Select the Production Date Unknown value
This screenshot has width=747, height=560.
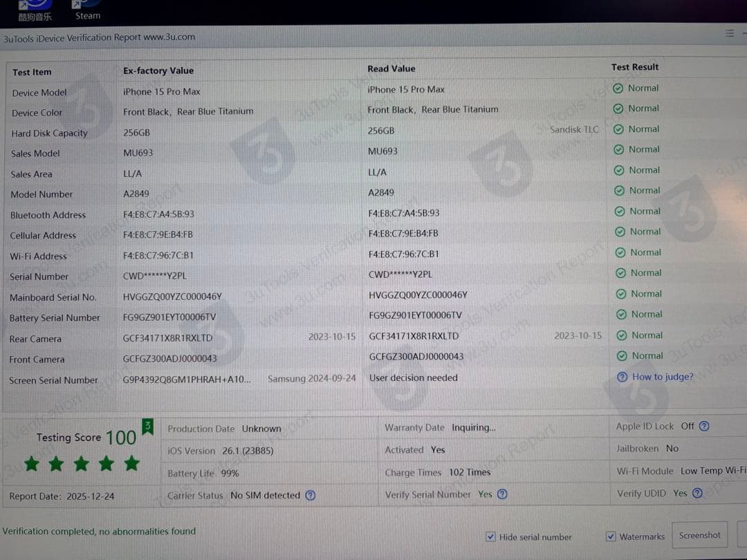coord(261,429)
